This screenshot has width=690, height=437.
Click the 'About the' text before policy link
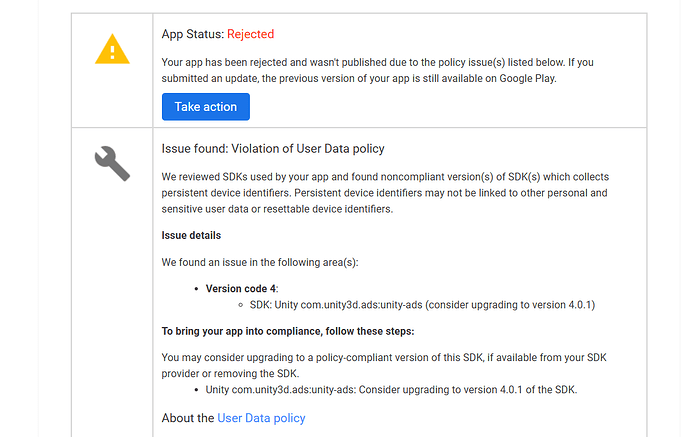tap(188, 418)
